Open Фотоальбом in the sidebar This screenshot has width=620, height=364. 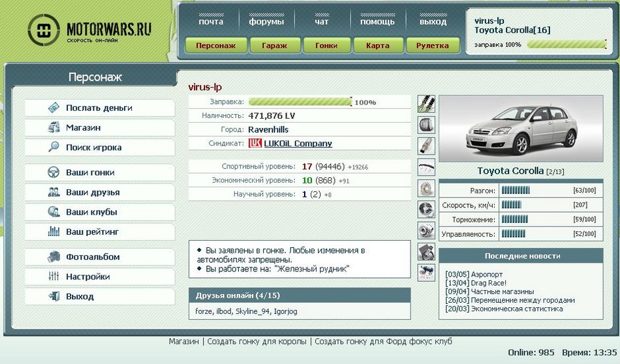(99, 257)
